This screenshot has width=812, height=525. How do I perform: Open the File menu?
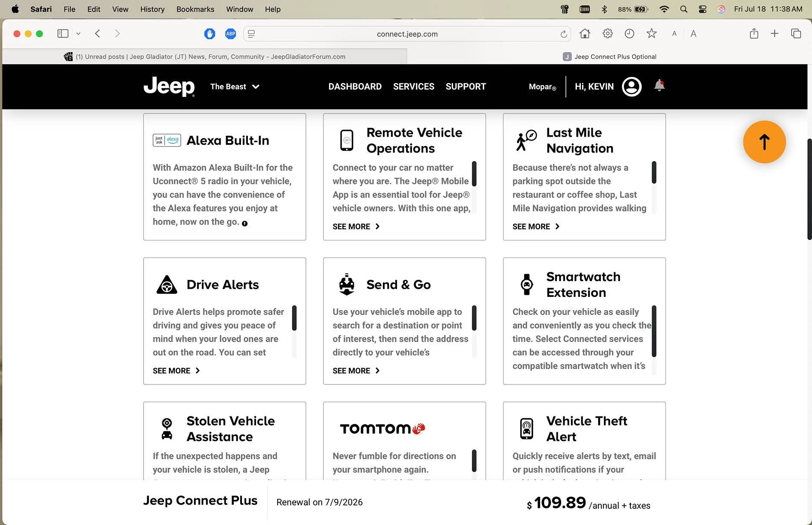pyautogui.click(x=69, y=9)
